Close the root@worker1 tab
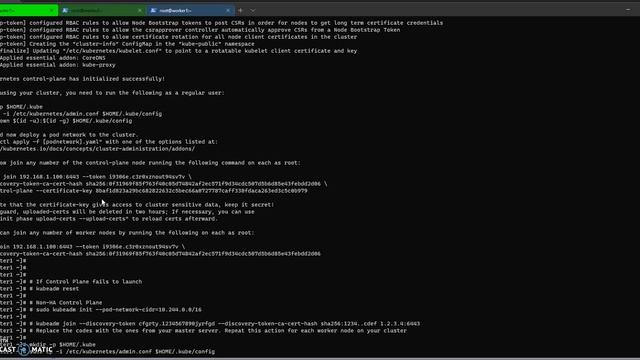Image resolution: width=640 pixels, height=360 pixels. coord(228,10)
